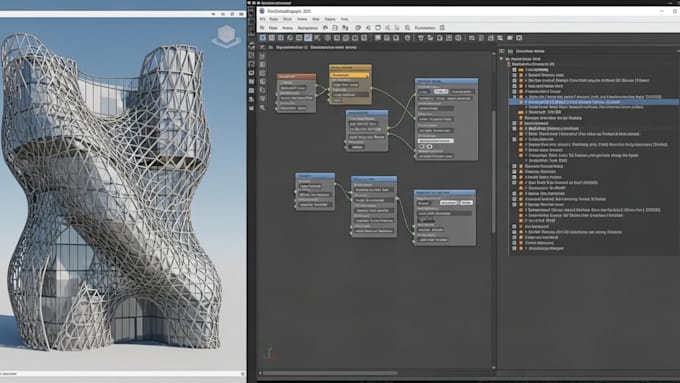Collapse the root item of the tree panel
Screen dimensions: 680x383
click(502, 59)
